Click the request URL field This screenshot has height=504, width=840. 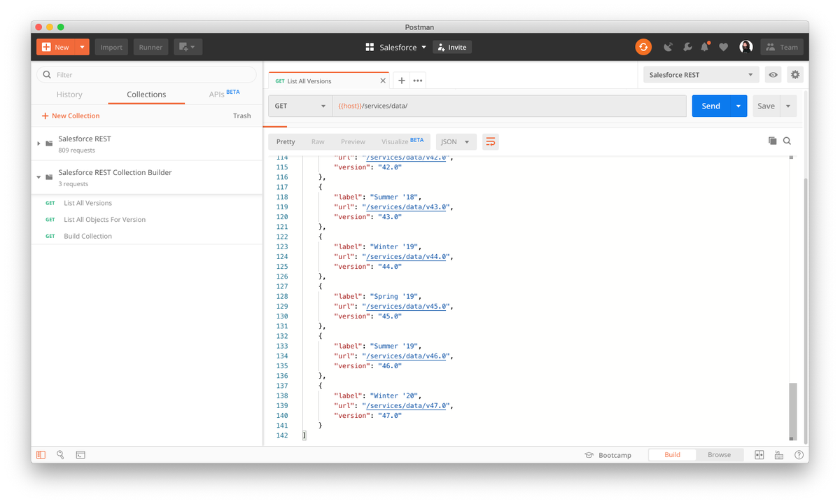[509, 106]
